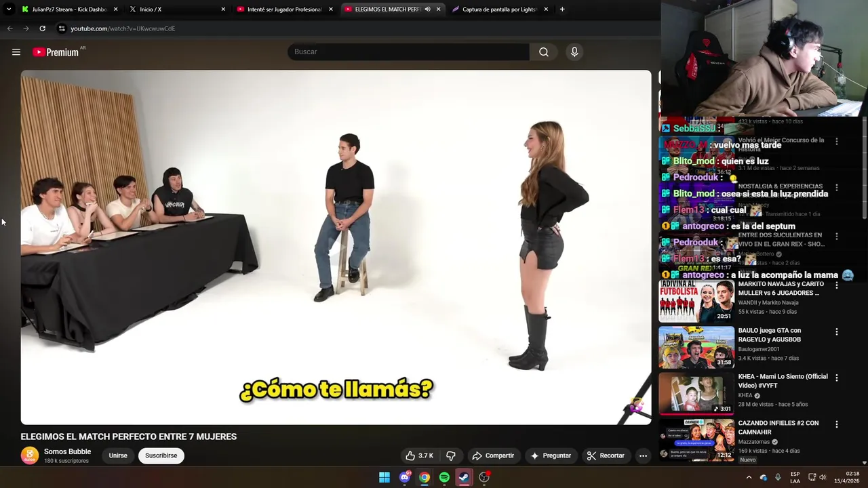Image resolution: width=868 pixels, height=488 pixels.
Task: Toggle the Suscribirse subscription button
Action: (161, 455)
